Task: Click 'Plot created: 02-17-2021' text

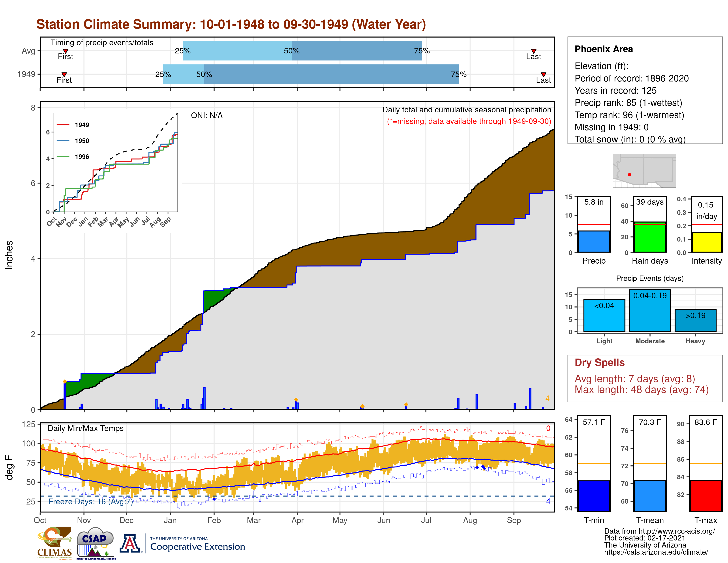Action: [x=645, y=538]
